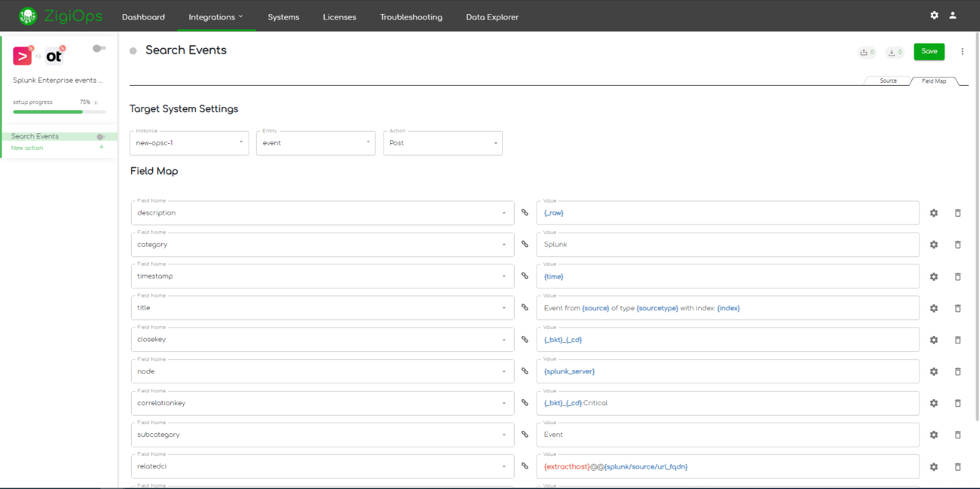Delete the correlationkey field mapping
980x489 pixels.
(x=958, y=403)
